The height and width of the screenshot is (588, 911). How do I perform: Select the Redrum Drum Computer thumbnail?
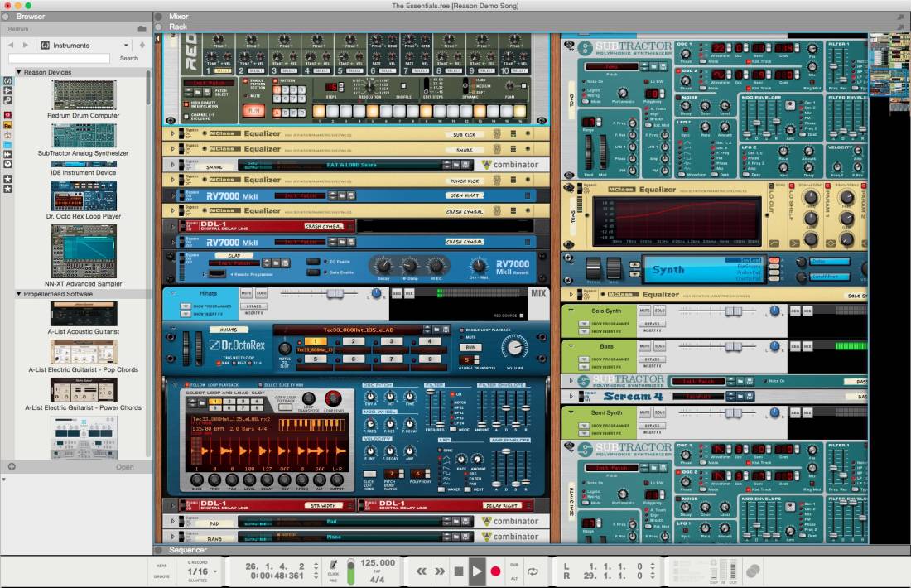(x=84, y=94)
